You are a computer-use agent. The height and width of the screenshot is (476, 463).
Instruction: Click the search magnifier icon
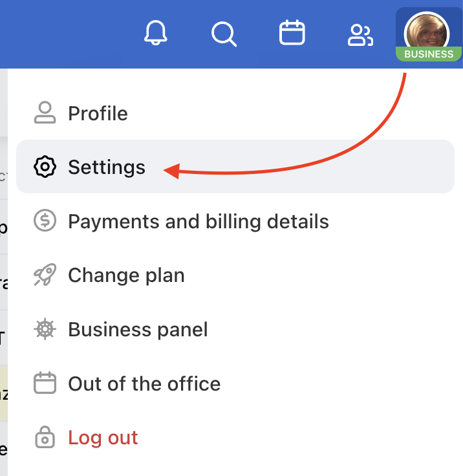[x=224, y=33]
